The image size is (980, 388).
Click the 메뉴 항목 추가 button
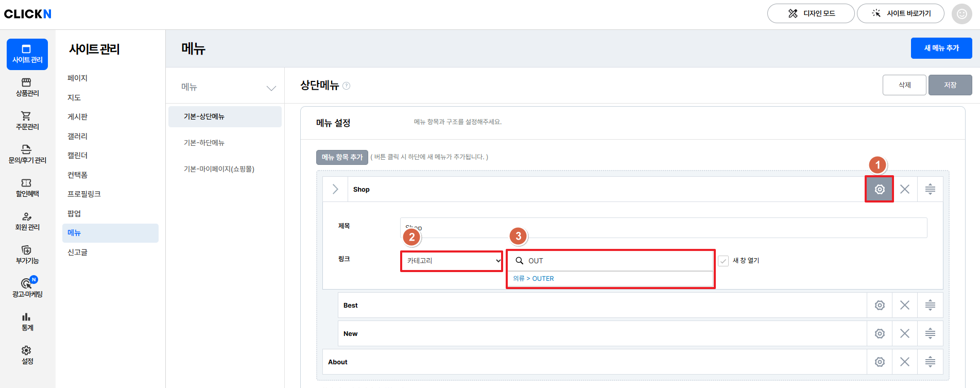pyautogui.click(x=342, y=157)
